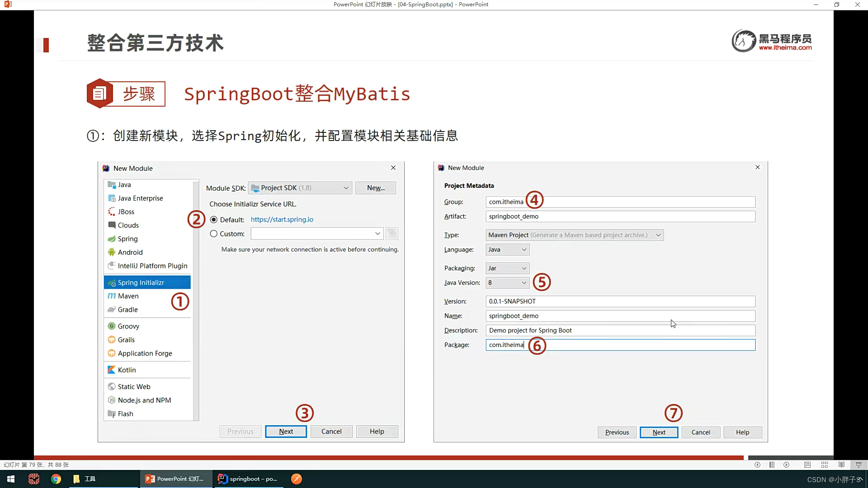Screen dimensions: 868x488
Task: Open the https://start.spring.io link
Action: click(x=282, y=220)
